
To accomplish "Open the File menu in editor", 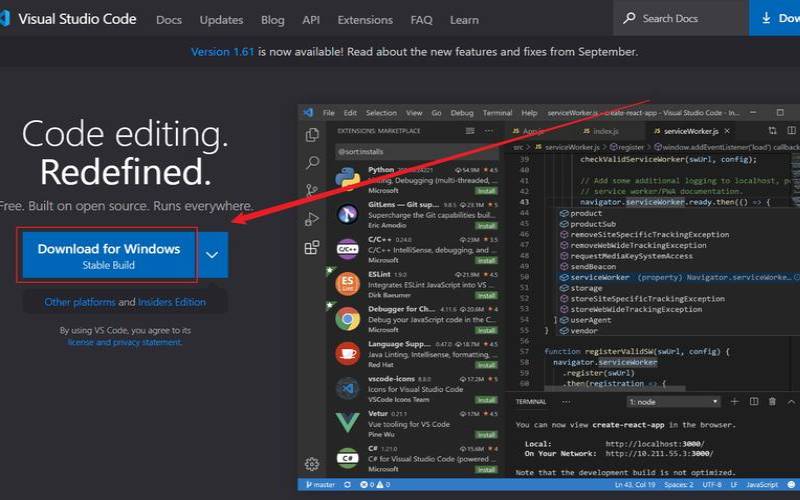I will (329, 113).
